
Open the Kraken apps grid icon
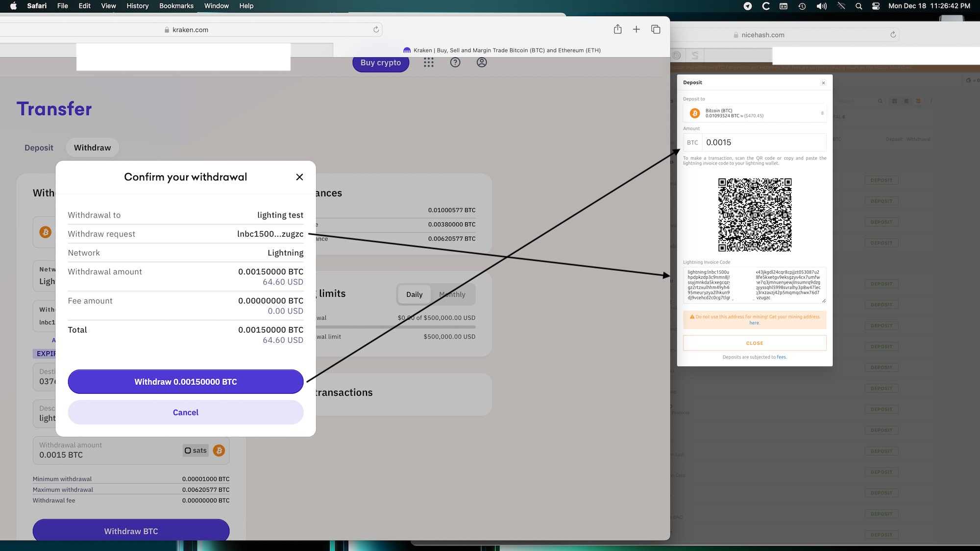[429, 62]
